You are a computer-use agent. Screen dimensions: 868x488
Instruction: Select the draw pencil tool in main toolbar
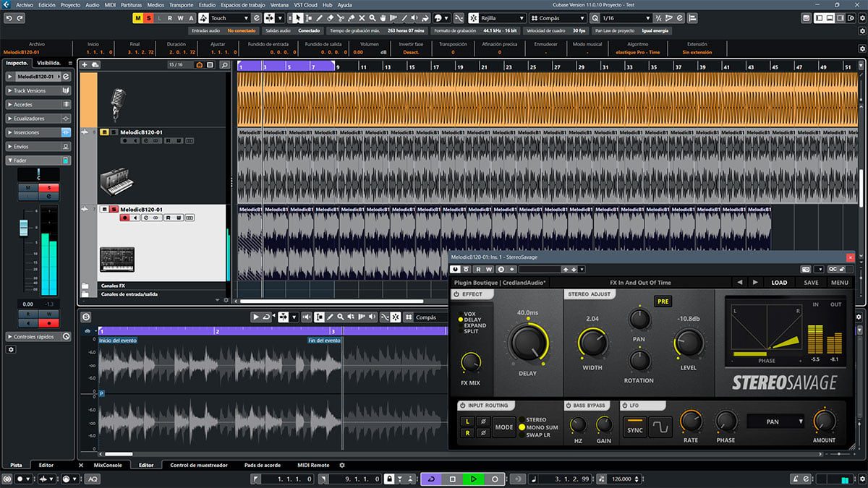tap(319, 17)
